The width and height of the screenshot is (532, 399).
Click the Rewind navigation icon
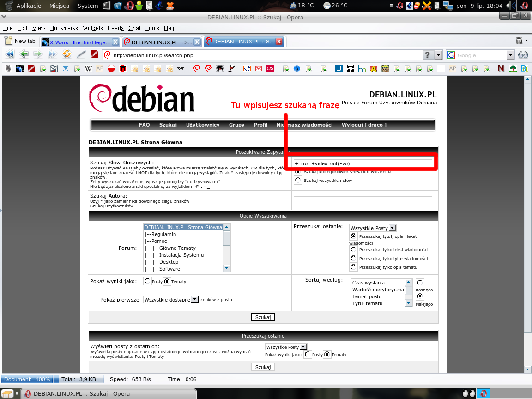tap(10, 54)
